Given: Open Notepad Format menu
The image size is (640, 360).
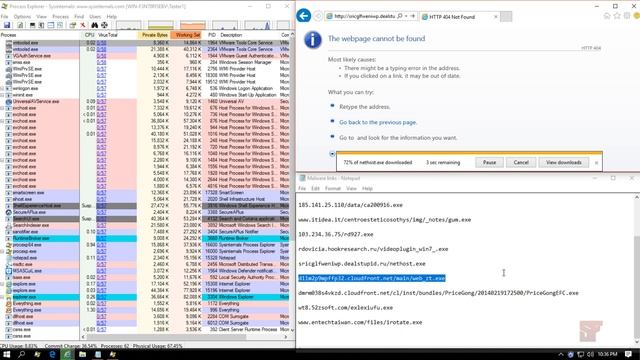Looking at the screenshot, I should pyautogui.click(x=333, y=189).
